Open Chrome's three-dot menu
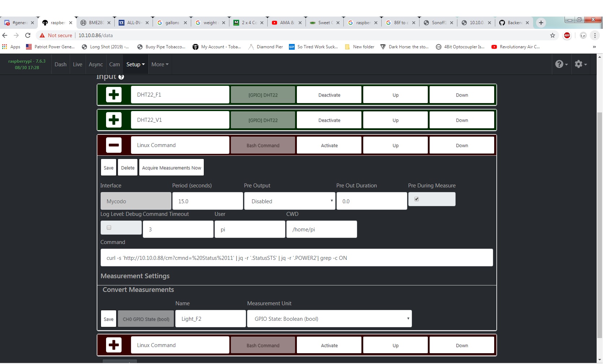 595,35
